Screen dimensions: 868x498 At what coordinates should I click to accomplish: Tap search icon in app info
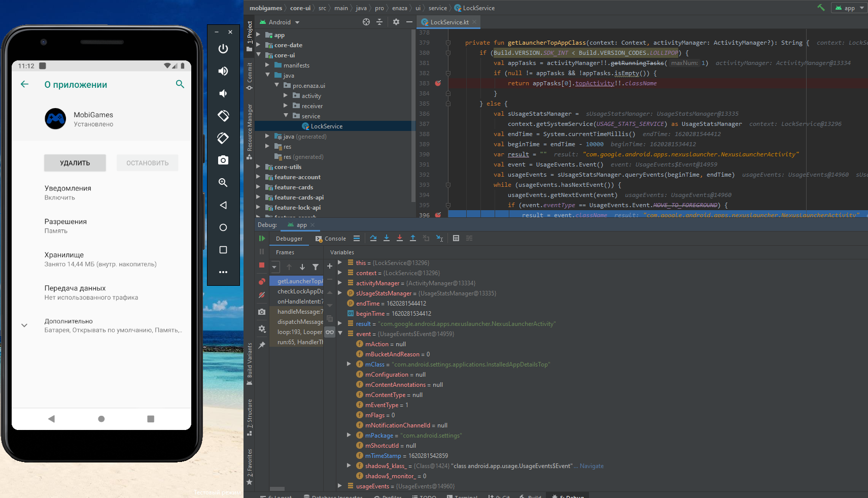pyautogui.click(x=180, y=84)
